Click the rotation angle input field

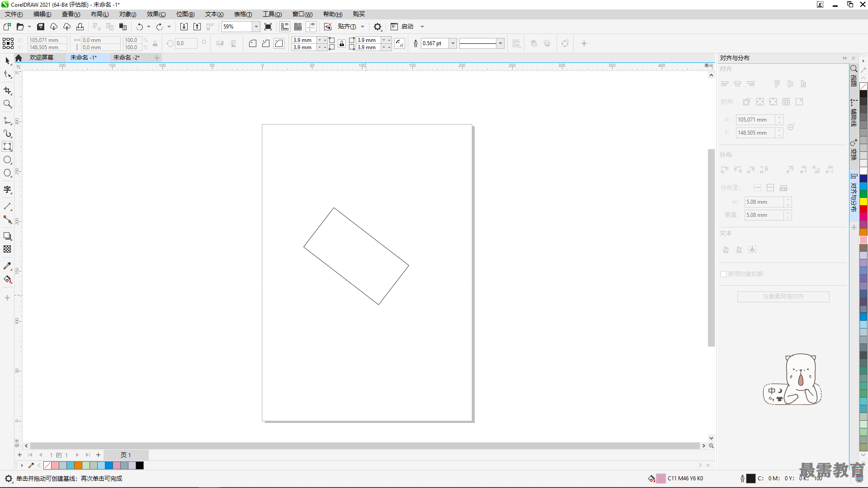click(186, 43)
